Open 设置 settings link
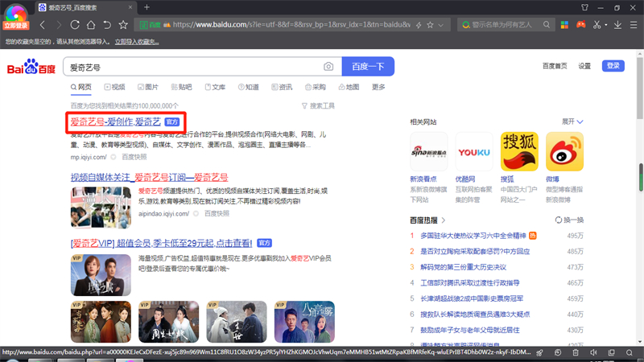 click(584, 66)
